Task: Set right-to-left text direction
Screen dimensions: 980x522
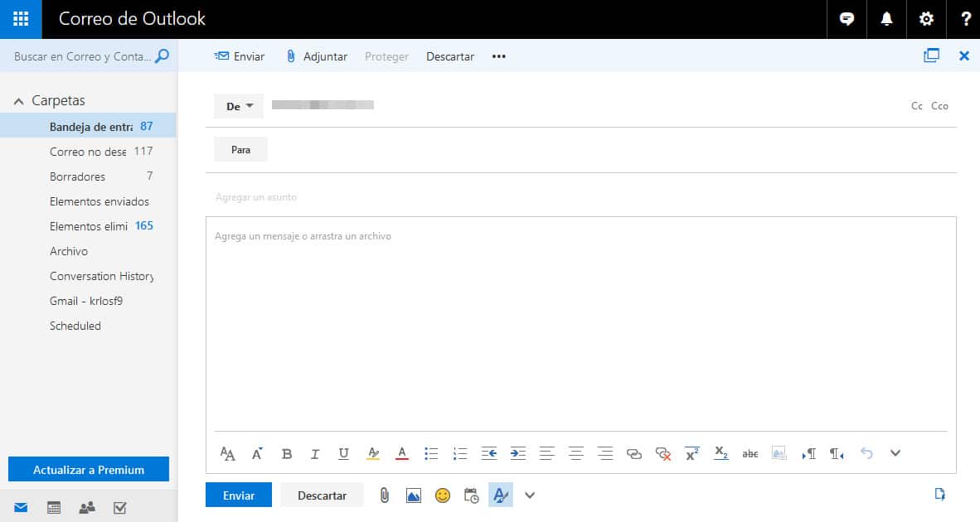Action: 837,454
